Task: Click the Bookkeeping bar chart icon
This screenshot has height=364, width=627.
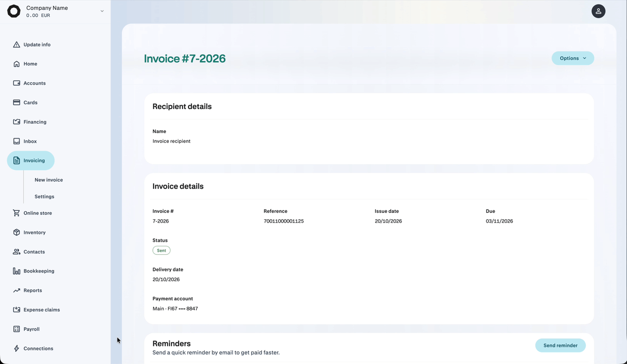Action: [17, 271]
